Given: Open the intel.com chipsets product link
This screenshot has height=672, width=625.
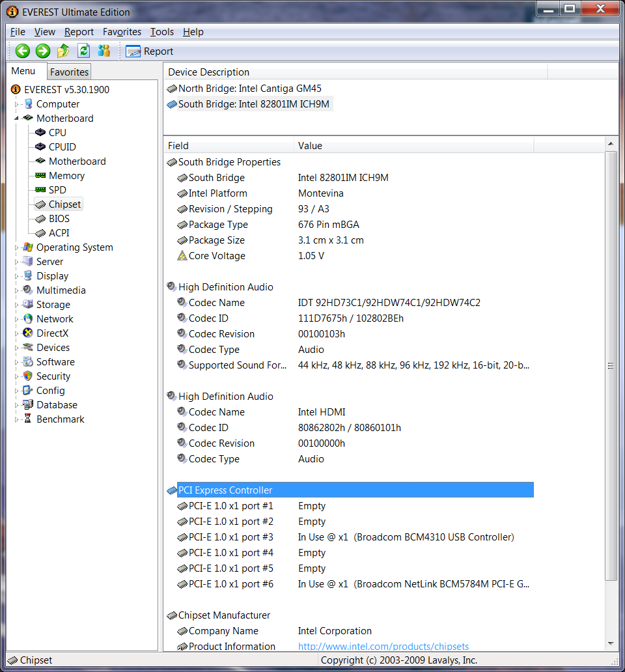Looking at the screenshot, I should [383, 646].
